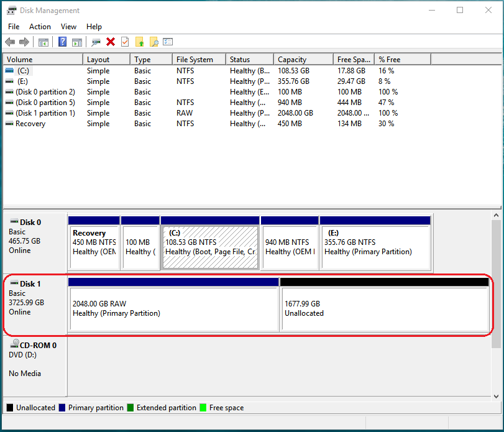The image size is (504, 432).
Task: Toggle the Show/Hide Action Pane icon
Action: pyautogui.click(x=77, y=42)
